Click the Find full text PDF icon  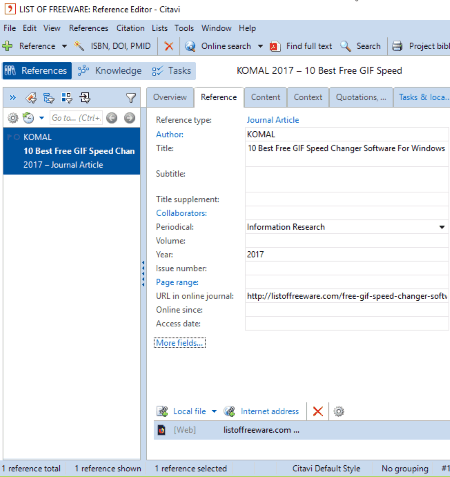pos(275,46)
